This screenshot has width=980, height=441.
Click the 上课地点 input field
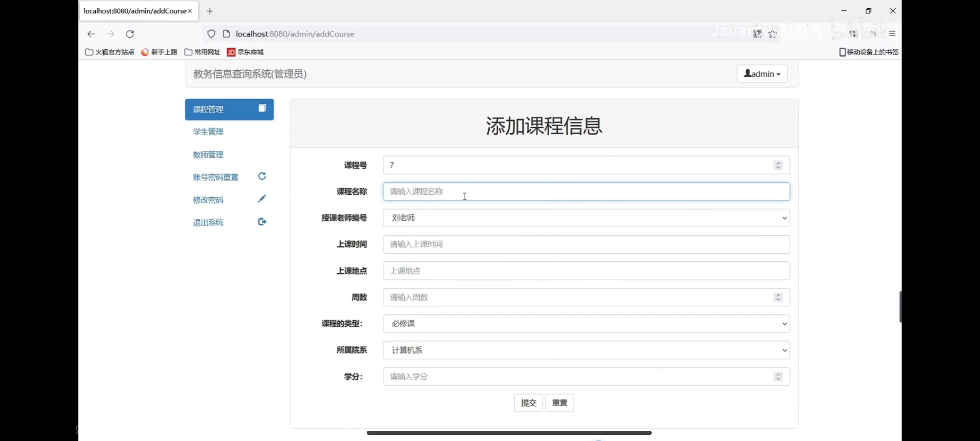[586, 271]
